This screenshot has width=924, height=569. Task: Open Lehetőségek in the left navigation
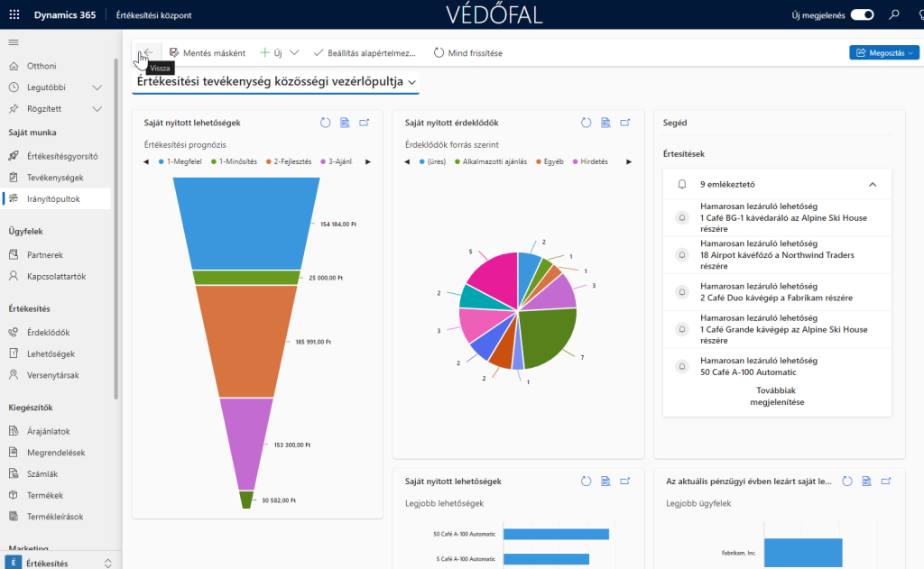click(x=51, y=353)
